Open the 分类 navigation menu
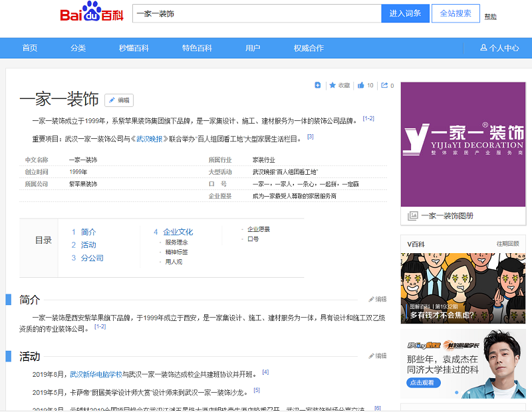 (78, 48)
